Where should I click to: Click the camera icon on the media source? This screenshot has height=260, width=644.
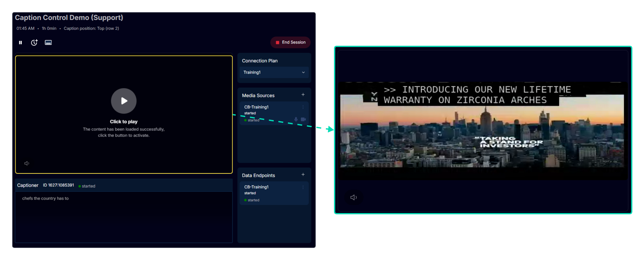point(303,119)
